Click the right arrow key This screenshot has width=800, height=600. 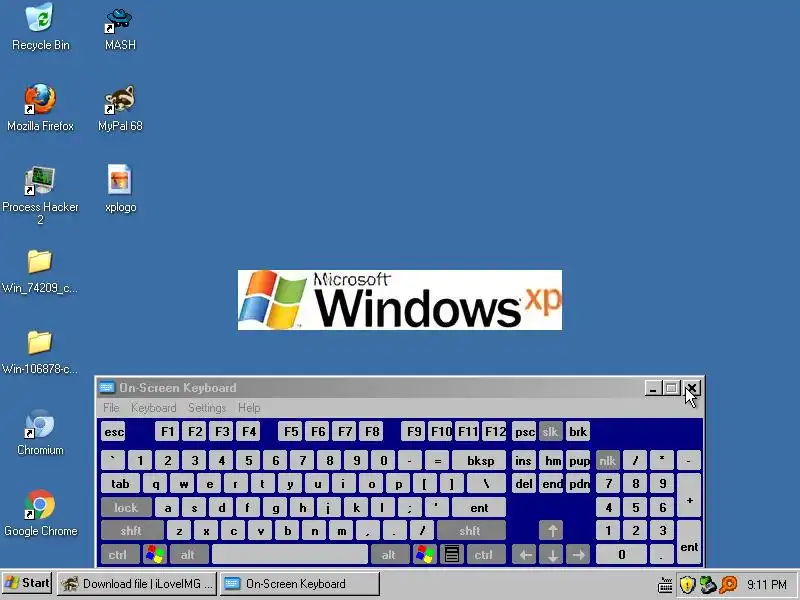[x=578, y=554]
